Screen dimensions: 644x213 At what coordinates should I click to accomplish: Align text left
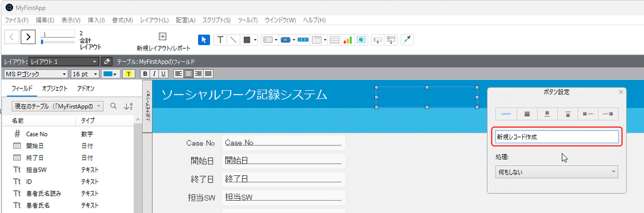(179, 74)
